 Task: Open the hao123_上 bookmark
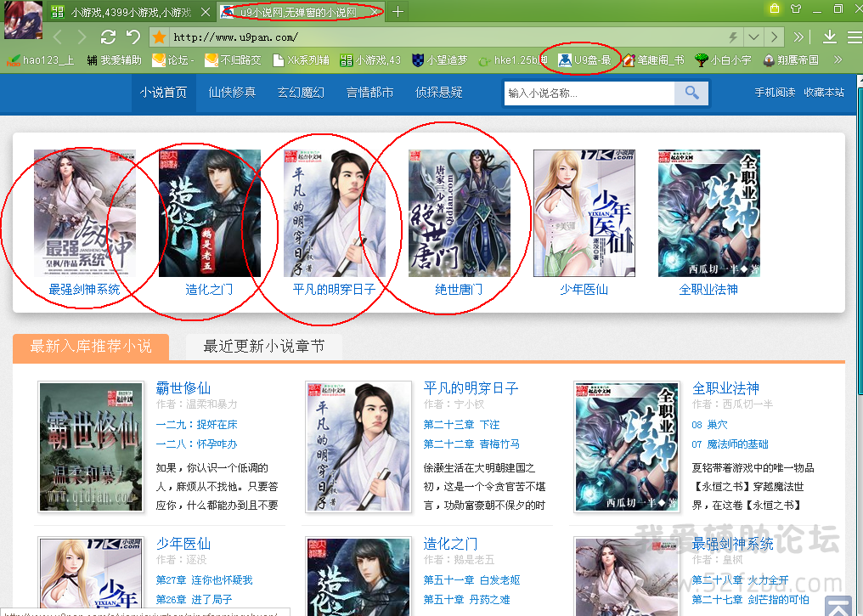pos(40,60)
